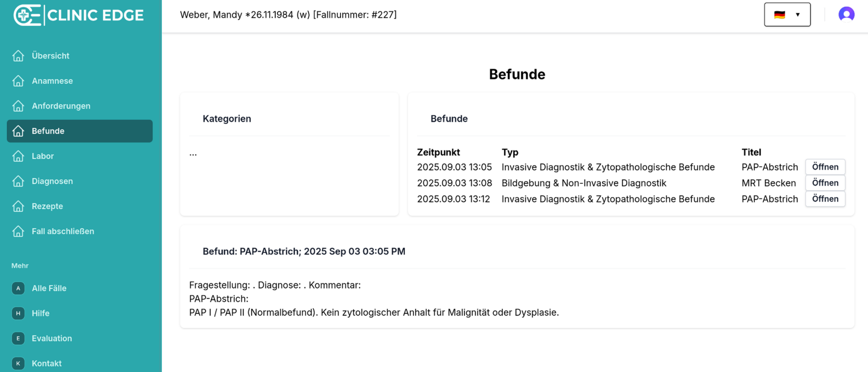
Task: Click the Zeitpunkt column header
Action: (438, 152)
